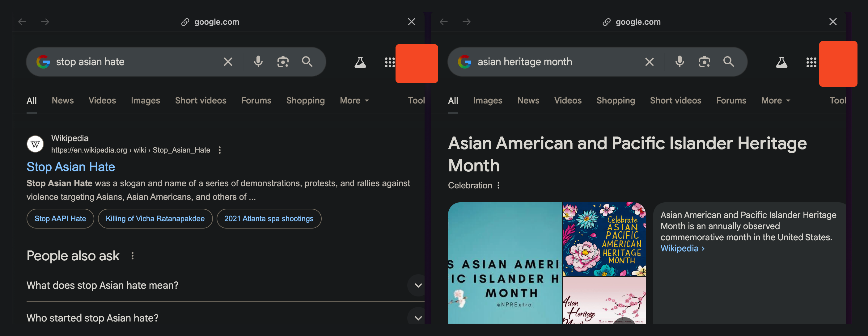Select All tab in asian heritage month window
Image resolution: width=868 pixels, height=336 pixels.
[x=453, y=101]
